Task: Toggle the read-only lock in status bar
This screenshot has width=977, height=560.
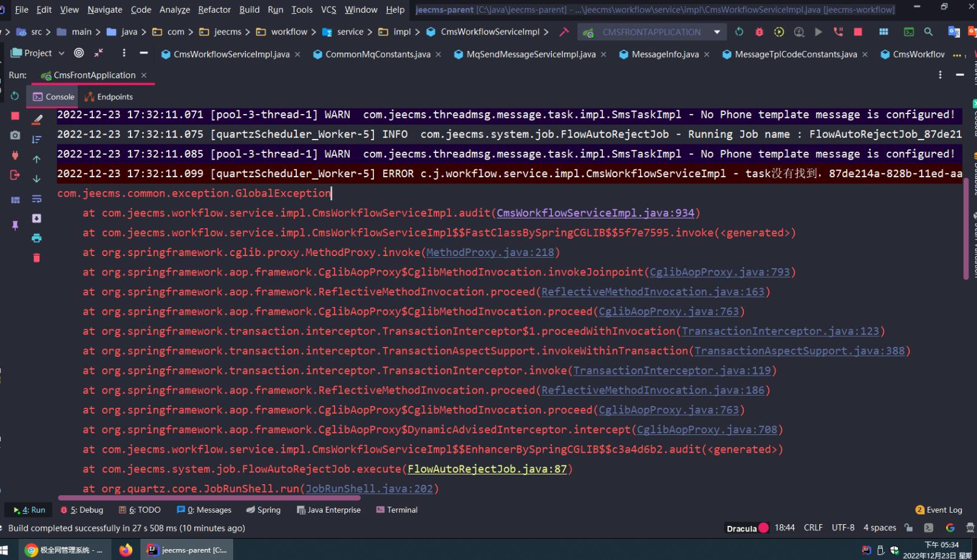Action: coord(908,528)
